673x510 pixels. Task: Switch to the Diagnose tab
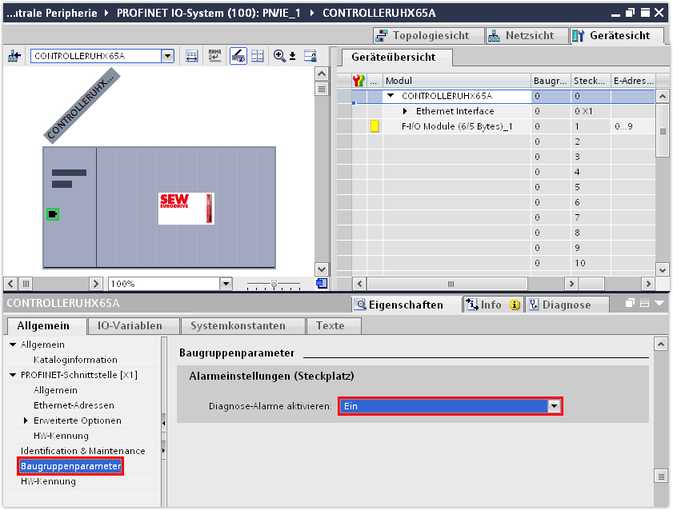[566, 304]
